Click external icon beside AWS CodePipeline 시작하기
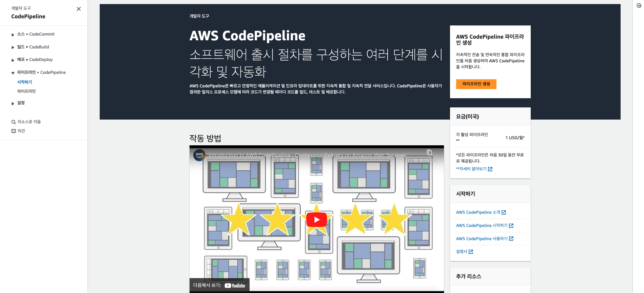 511,226
